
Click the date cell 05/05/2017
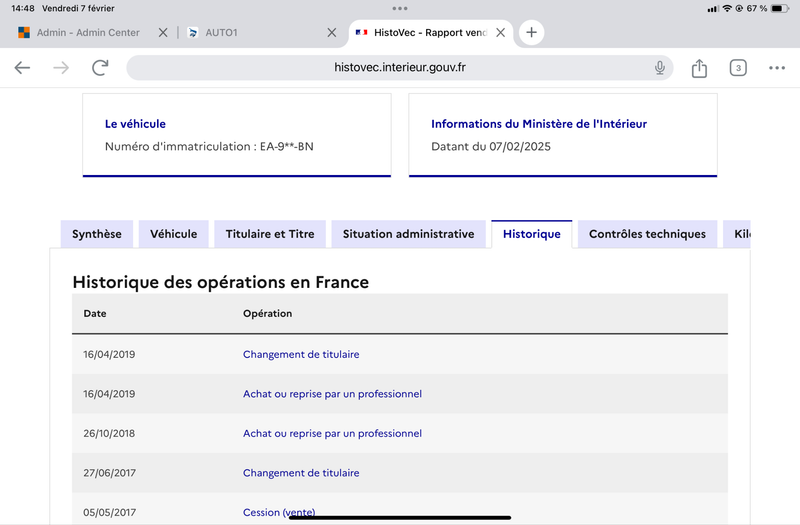[x=110, y=512]
